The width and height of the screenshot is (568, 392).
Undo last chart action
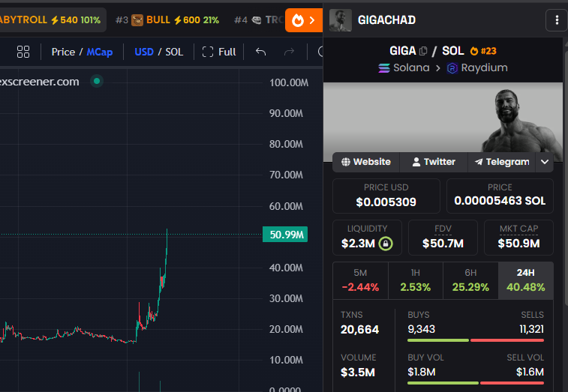click(261, 52)
